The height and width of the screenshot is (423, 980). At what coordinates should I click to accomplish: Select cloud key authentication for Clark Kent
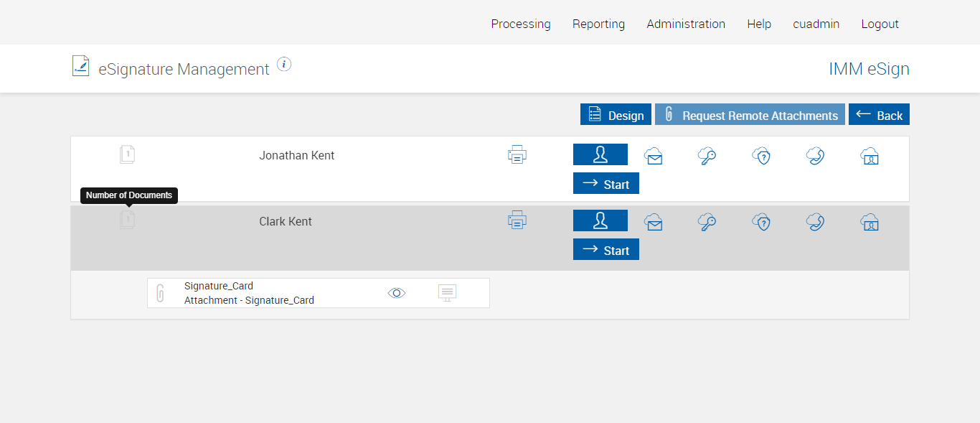[x=707, y=222]
